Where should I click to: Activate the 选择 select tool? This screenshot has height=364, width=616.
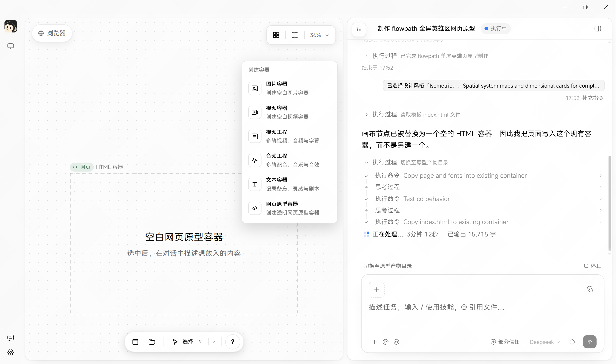pyautogui.click(x=187, y=342)
